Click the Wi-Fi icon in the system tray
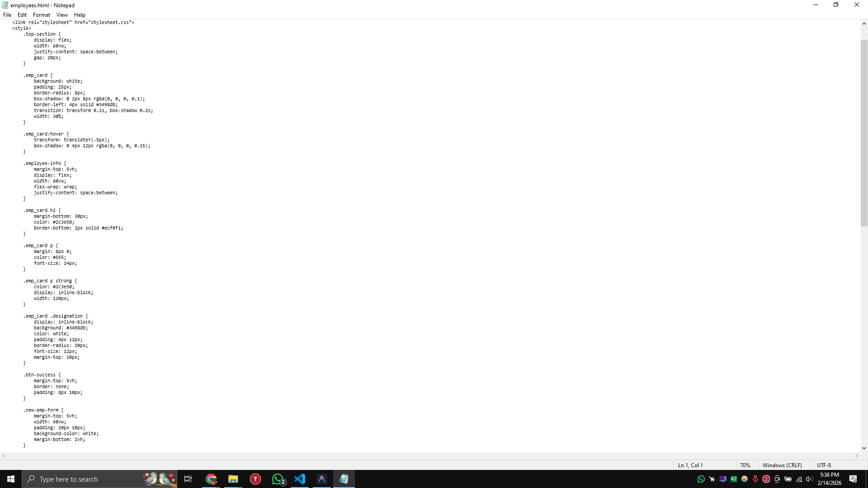The width and height of the screenshot is (868, 488). coord(798,480)
